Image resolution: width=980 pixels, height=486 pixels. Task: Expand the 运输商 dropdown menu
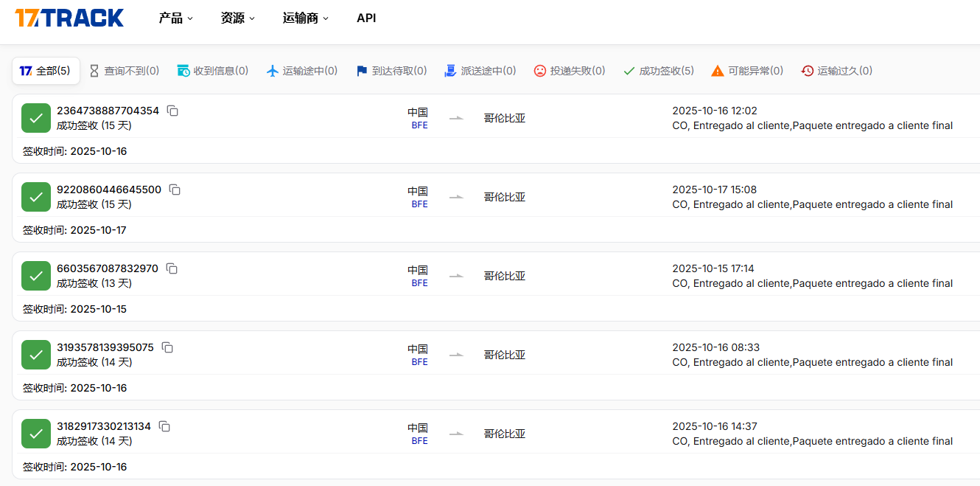tap(305, 18)
